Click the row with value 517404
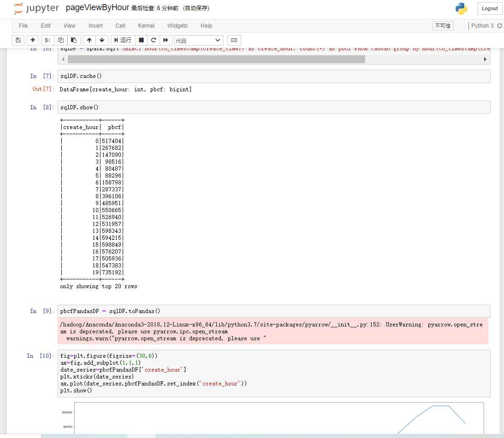 coord(92,141)
